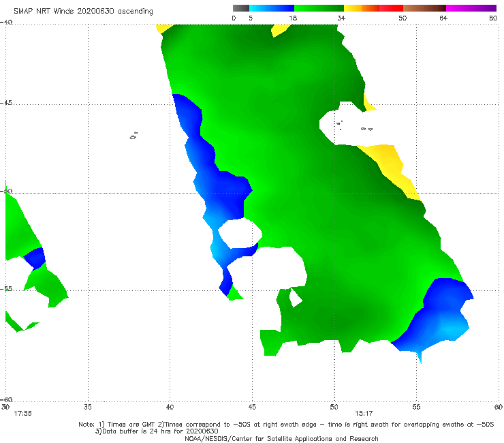The height and width of the screenshot is (443, 504).
Task: Click the color bar scale label '0'
Action: (x=234, y=18)
